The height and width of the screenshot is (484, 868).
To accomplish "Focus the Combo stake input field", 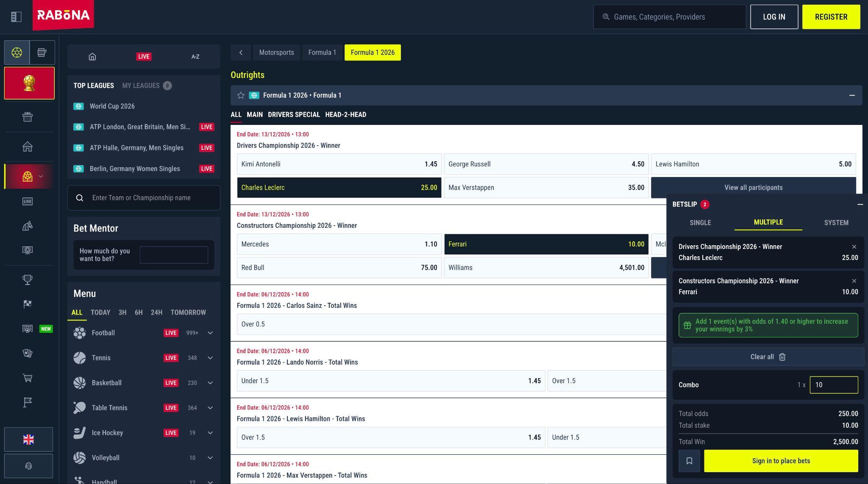I will coord(834,385).
